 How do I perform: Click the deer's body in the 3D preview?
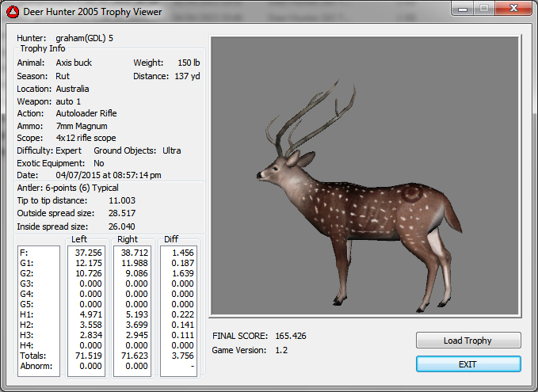(x=364, y=207)
